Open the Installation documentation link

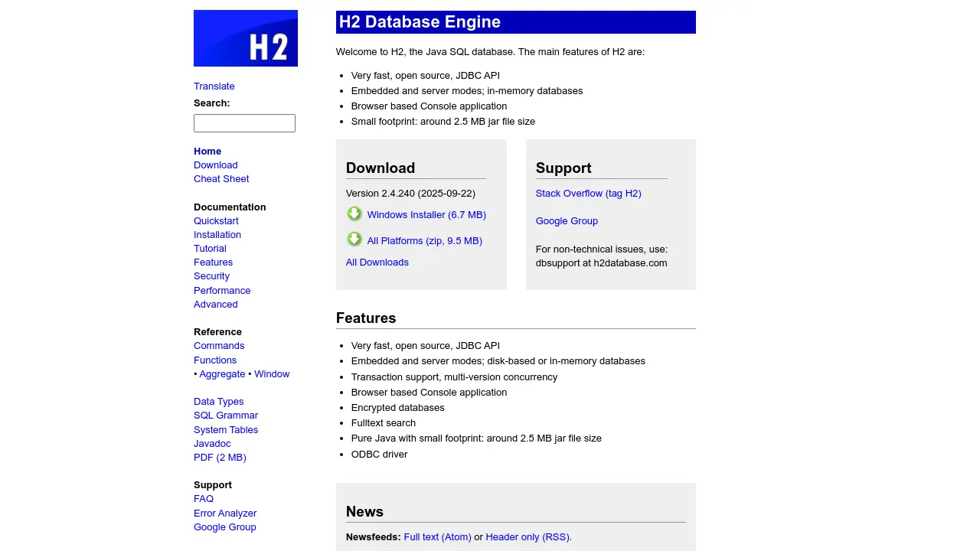click(217, 235)
